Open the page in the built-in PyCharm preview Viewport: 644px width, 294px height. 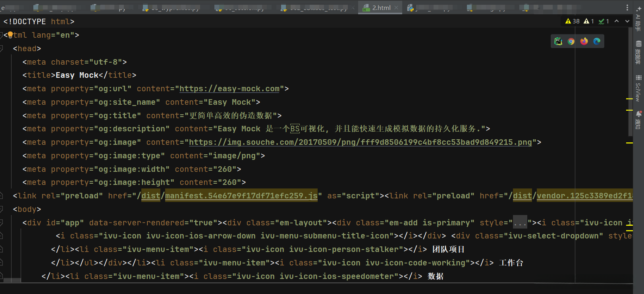tap(558, 41)
